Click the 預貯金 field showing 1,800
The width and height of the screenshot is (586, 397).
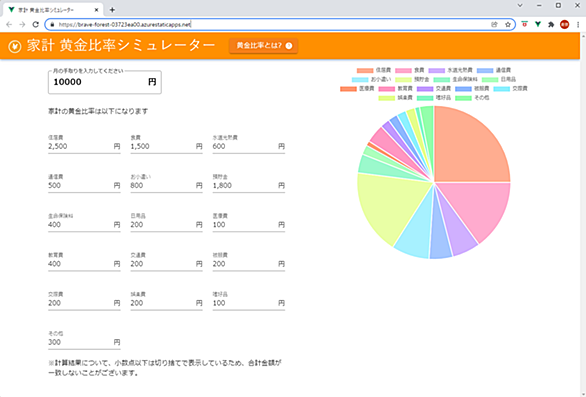coord(249,183)
